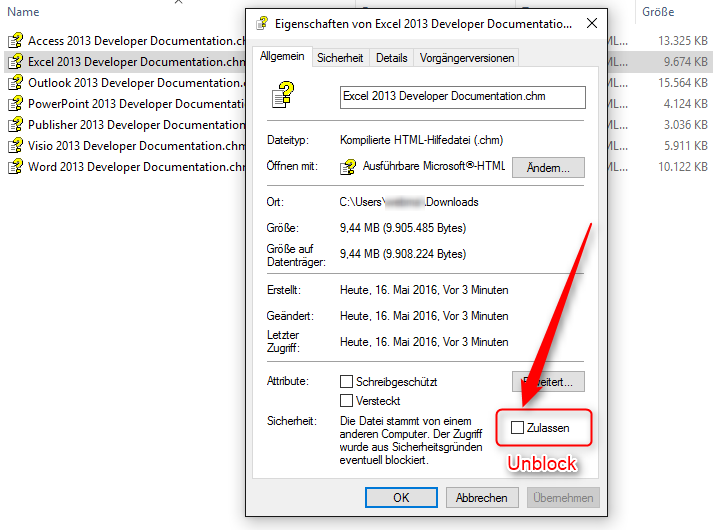Sort by the Name column header

coord(23,12)
